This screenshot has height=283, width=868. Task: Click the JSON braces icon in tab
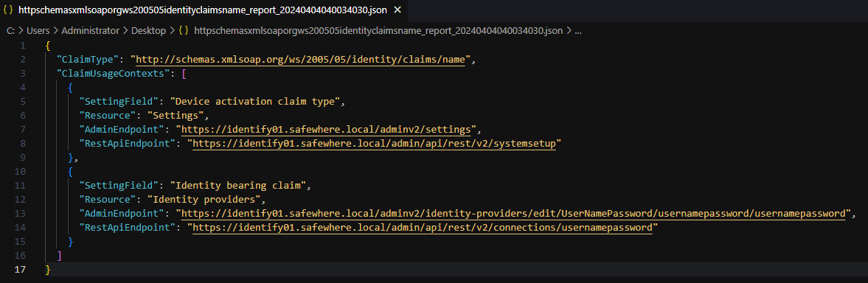pos(8,10)
